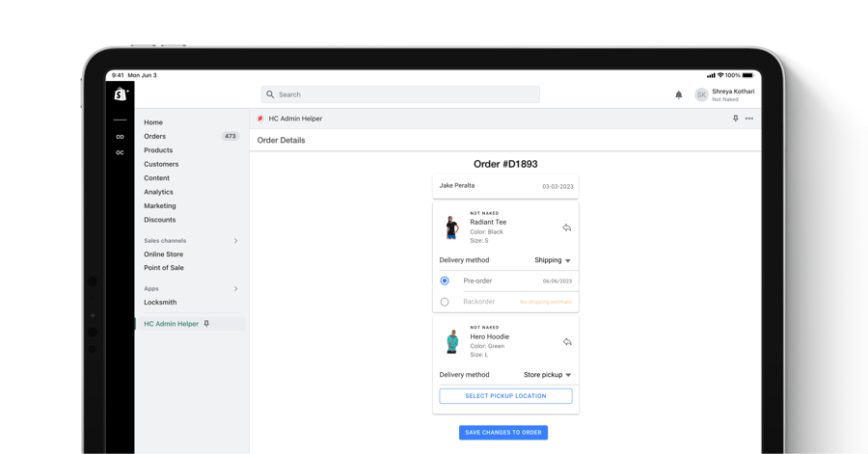Click the Radiant Tee product name
This screenshot has width=868, height=454.
coord(488,223)
